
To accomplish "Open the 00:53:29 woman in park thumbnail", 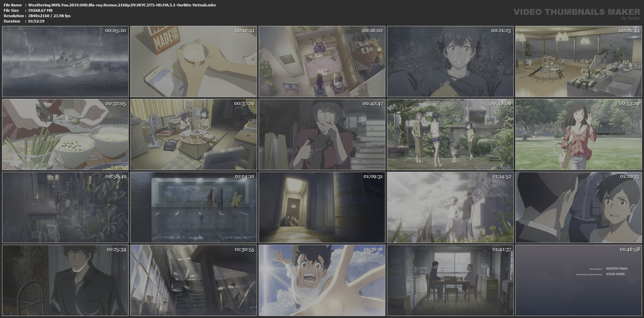I will point(578,134).
